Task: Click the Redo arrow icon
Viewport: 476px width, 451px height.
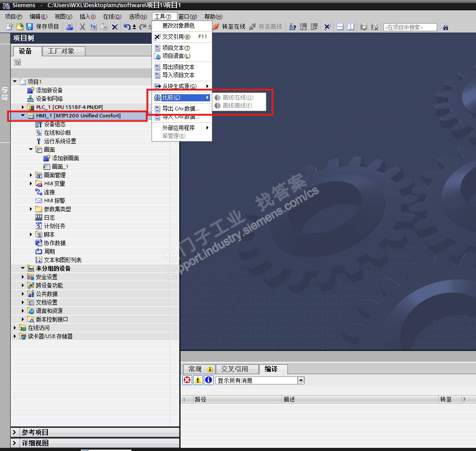Action: [x=143, y=27]
